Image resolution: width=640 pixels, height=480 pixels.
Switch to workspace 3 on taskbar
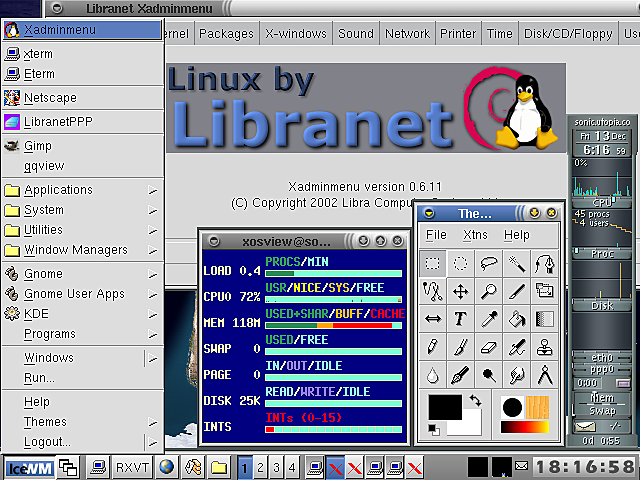click(x=276, y=467)
